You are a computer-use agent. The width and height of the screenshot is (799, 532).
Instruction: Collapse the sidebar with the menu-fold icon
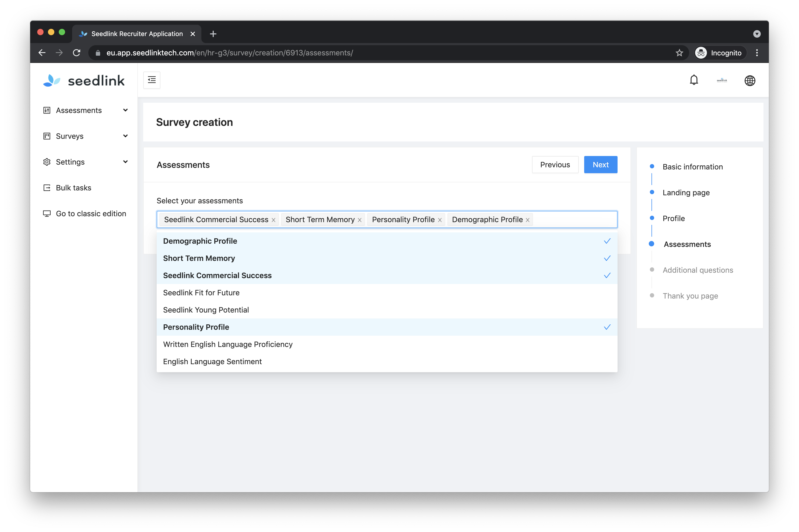point(152,80)
